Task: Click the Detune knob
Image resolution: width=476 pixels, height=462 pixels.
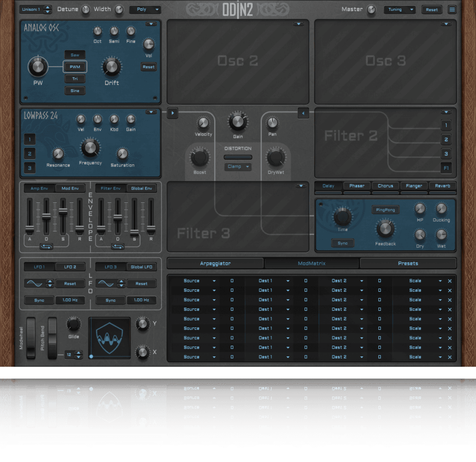Action: pyautogui.click(x=86, y=9)
